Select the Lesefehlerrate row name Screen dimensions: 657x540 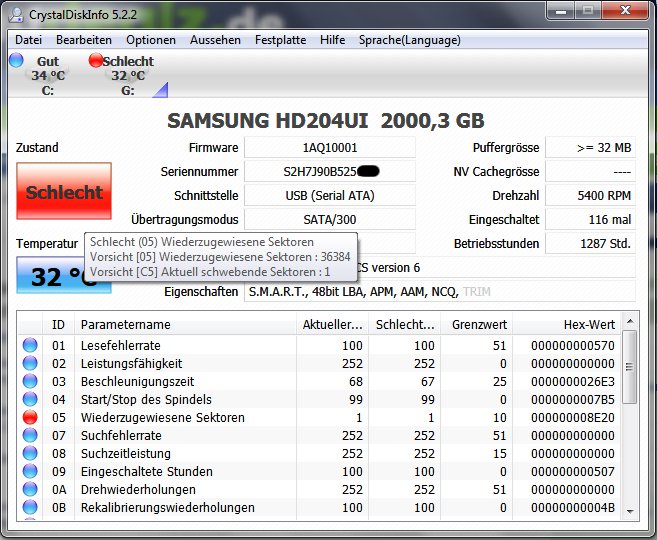pyautogui.click(x=121, y=345)
